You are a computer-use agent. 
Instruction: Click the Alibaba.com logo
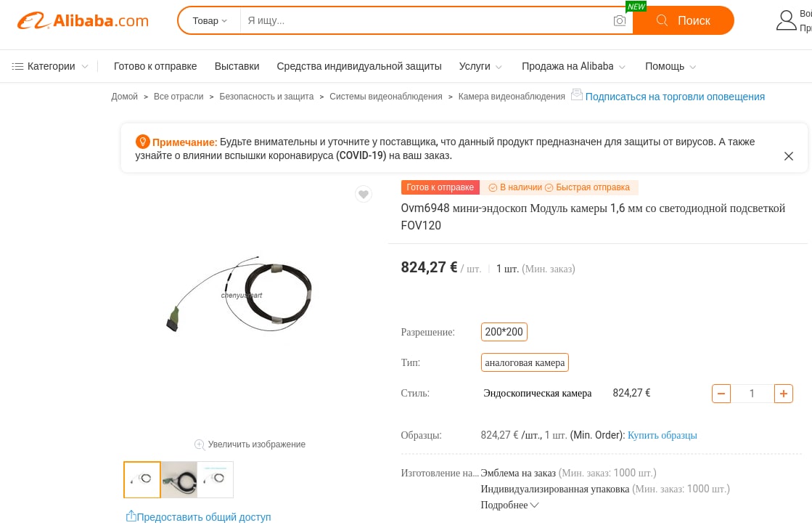83,21
